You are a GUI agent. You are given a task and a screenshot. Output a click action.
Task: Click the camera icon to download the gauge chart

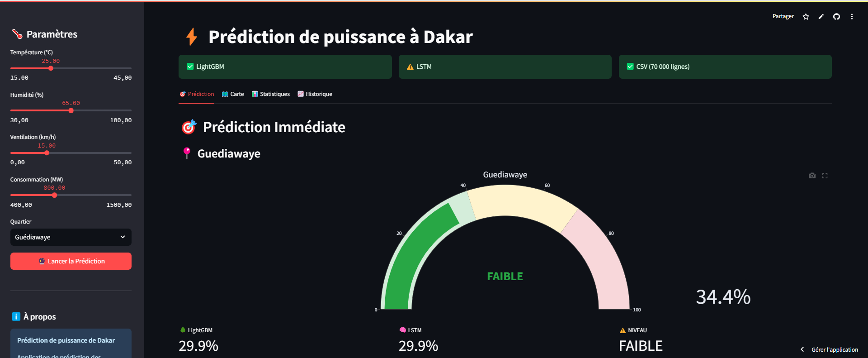pos(812,176)
